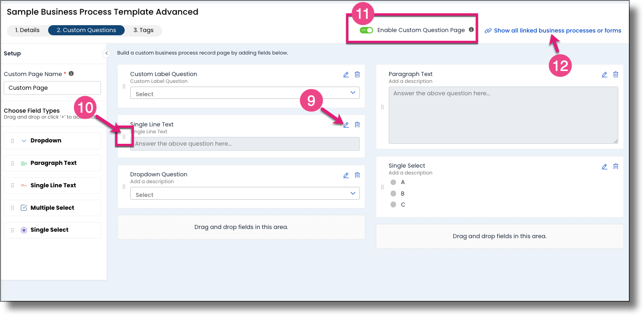Image resolution: width=644 pixels, height=316 pixels.
Task: Click pencil icon for Single Line Text
Action: (x=346, y=125)
